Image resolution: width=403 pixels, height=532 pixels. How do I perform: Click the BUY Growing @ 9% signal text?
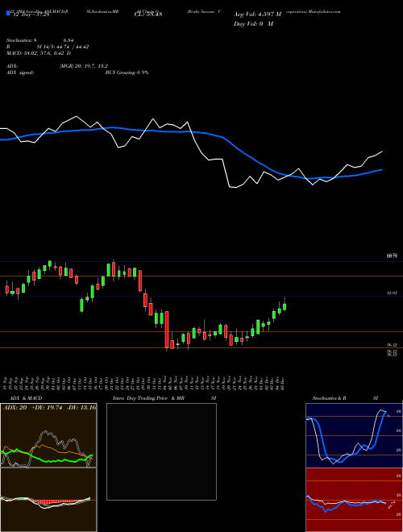point(127,73)
